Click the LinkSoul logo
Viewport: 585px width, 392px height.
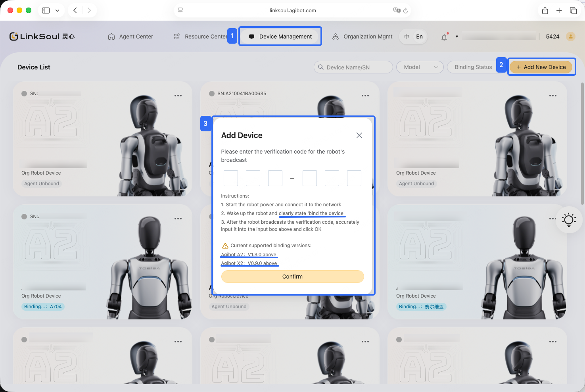coord(42,37)
